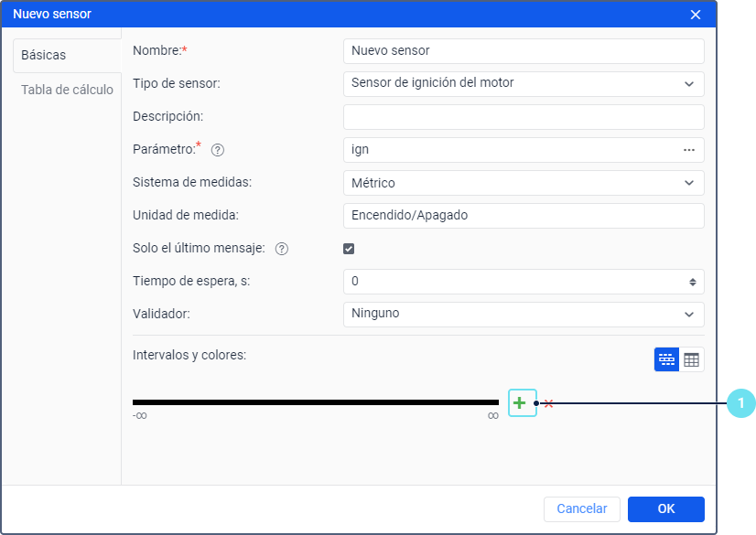The image size is (756, 535).
Task: Expand the Tipo de sensor dropdown
Action: 524,84
